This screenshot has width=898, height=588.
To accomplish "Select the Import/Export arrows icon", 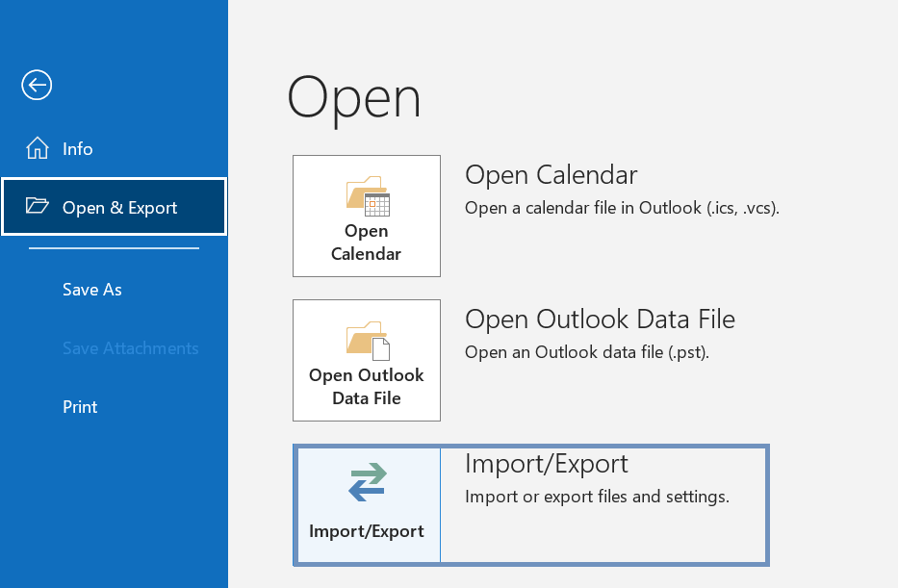I will point(367,484).
